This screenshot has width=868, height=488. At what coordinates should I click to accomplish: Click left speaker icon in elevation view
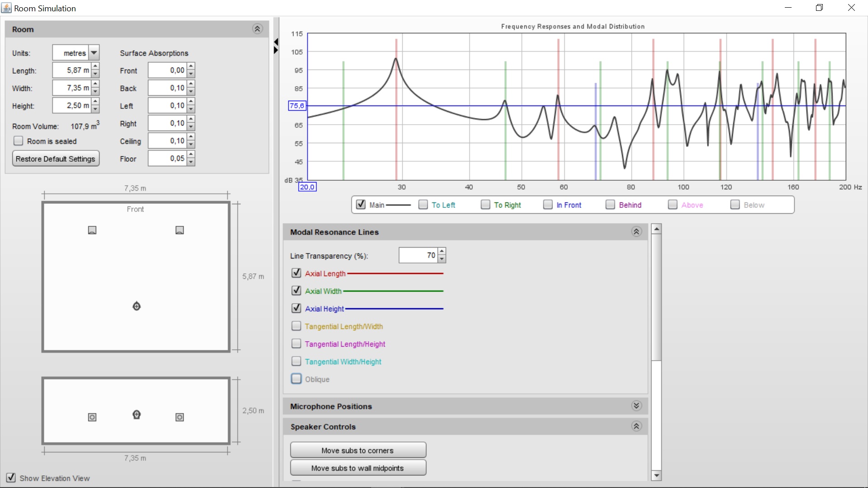tap(92, 417)
